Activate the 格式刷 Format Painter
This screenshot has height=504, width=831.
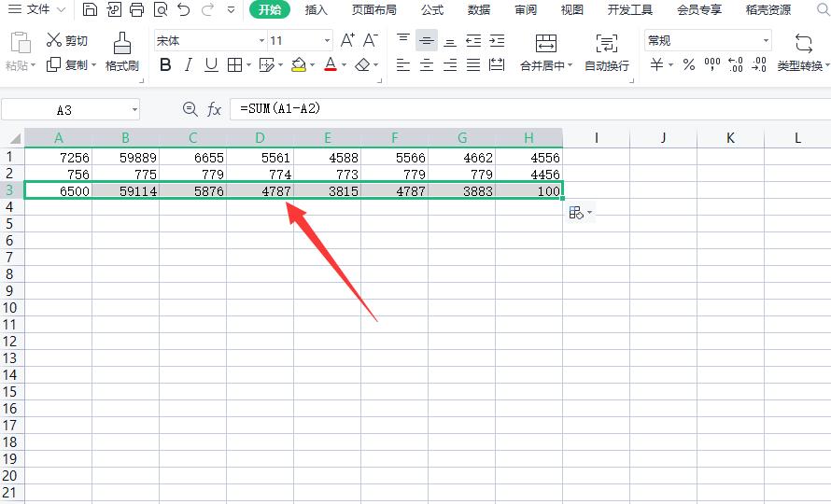click(122, 51)
